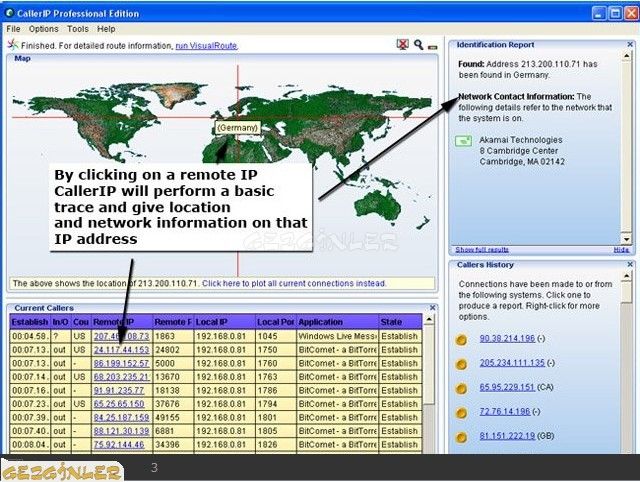Click Identification Report scroll up arrow

[x=627, y=56]
